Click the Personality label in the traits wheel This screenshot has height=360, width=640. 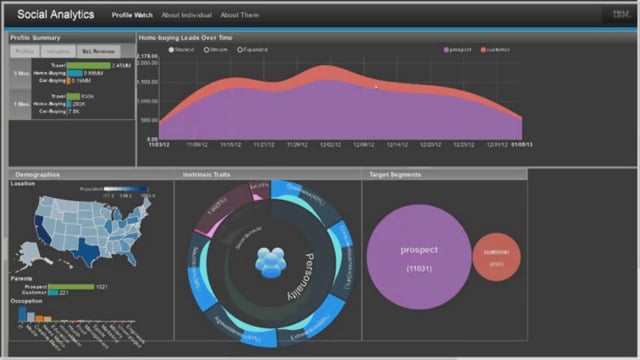[301, 277]
